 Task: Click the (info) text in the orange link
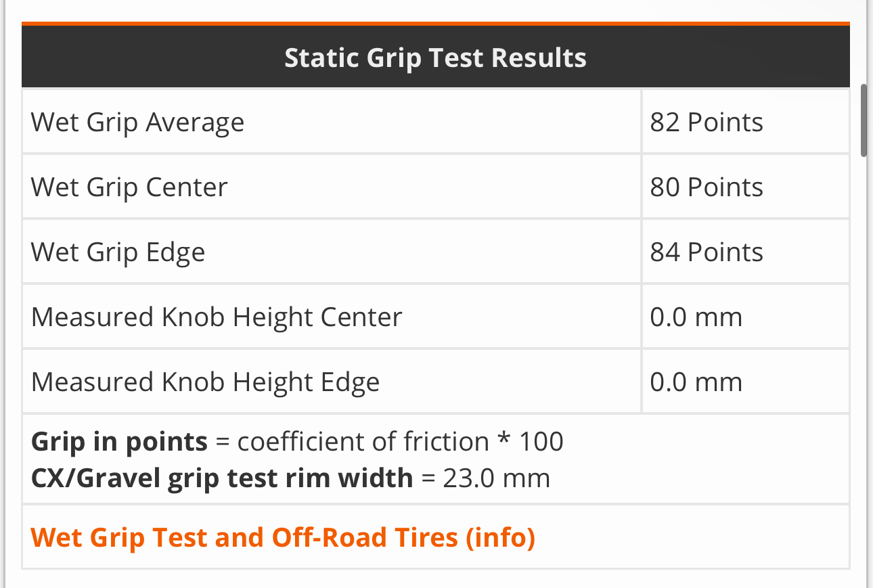(500, 537)
